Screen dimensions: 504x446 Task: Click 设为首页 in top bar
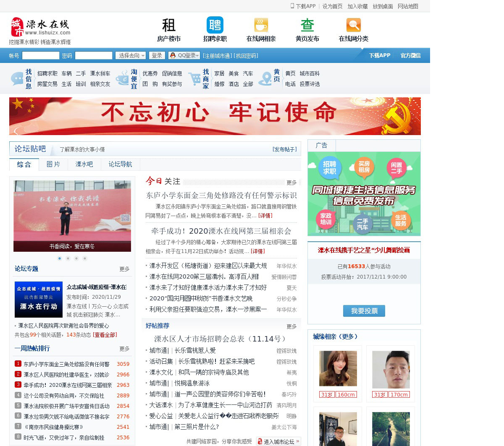[x=332, y=6]
